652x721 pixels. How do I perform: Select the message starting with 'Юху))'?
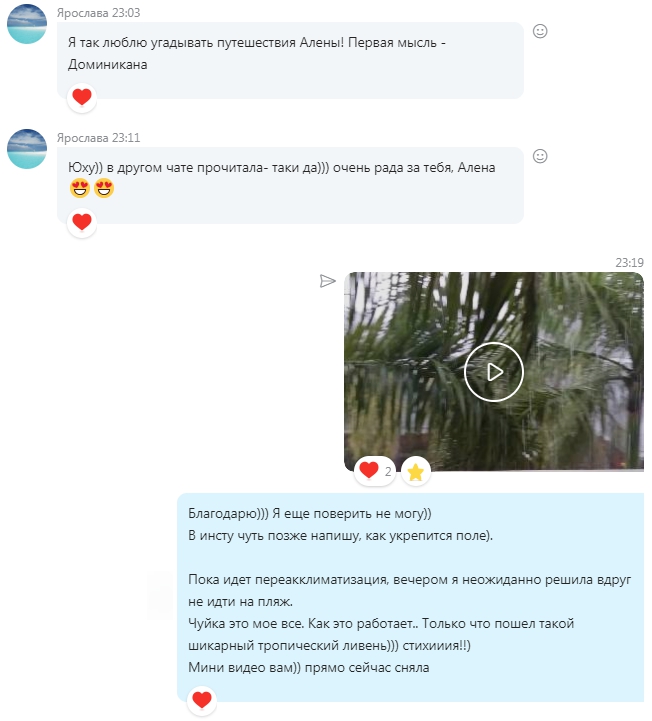point(290,185)
